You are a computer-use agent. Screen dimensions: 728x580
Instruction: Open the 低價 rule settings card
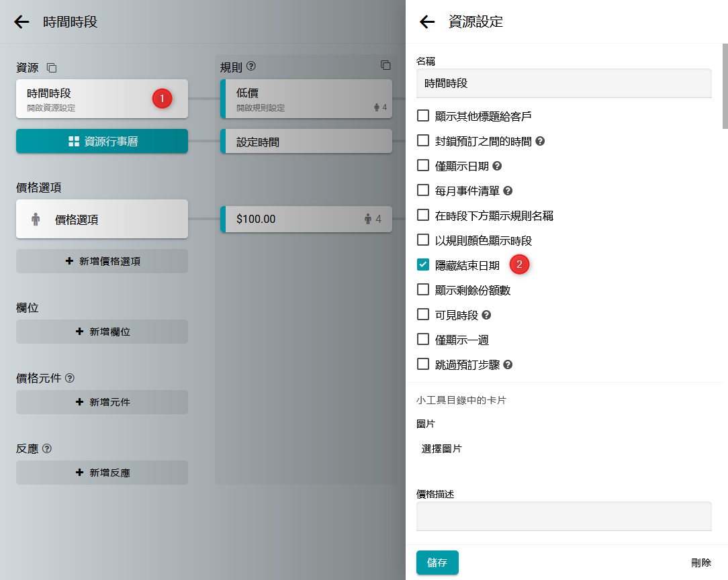[x=306, y=99]
